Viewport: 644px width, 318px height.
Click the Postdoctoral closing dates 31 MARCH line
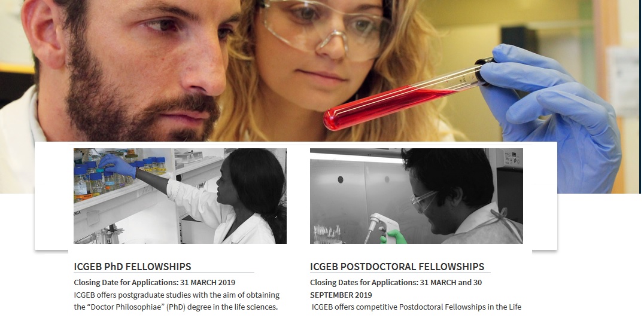396,282
